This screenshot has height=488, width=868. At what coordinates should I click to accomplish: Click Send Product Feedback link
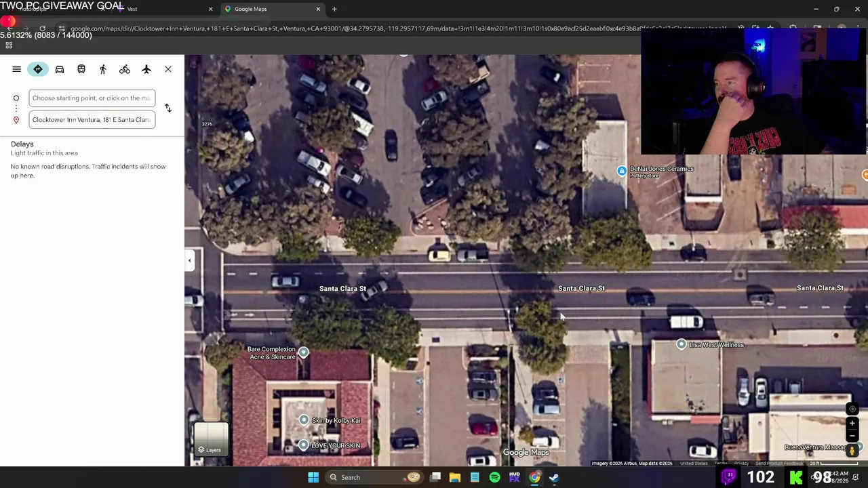click(779, 464)
